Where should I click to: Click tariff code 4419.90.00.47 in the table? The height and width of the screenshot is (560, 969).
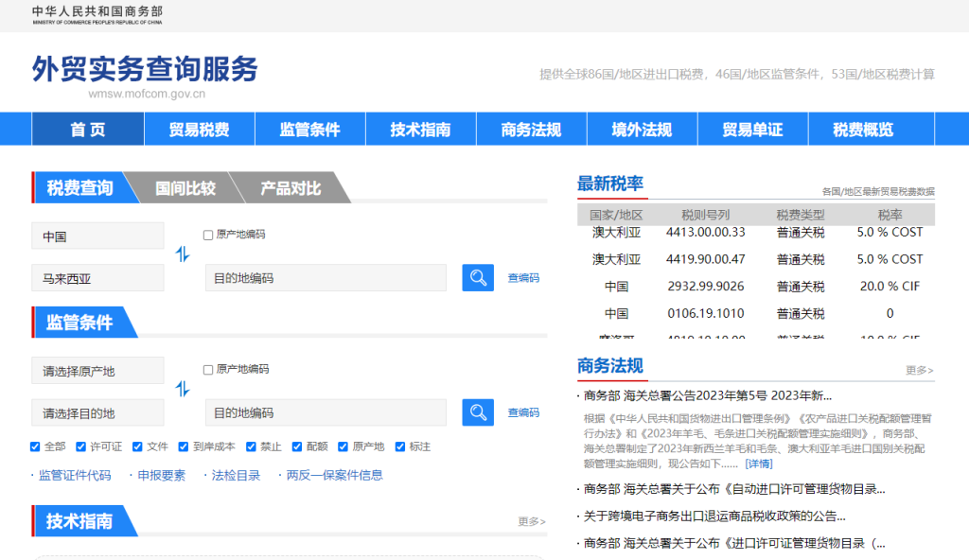tap(706, 259)
